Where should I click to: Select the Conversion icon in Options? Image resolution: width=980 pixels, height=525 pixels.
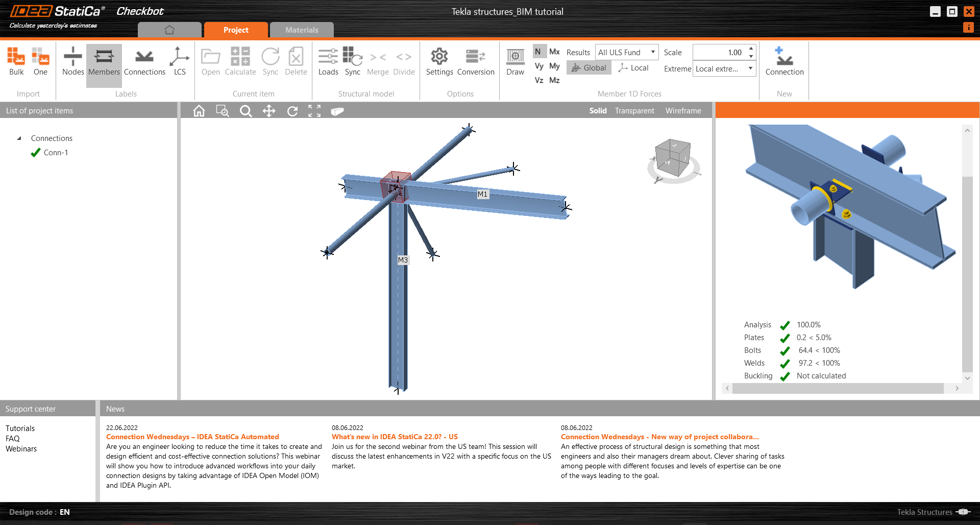(x=475, y=61)
